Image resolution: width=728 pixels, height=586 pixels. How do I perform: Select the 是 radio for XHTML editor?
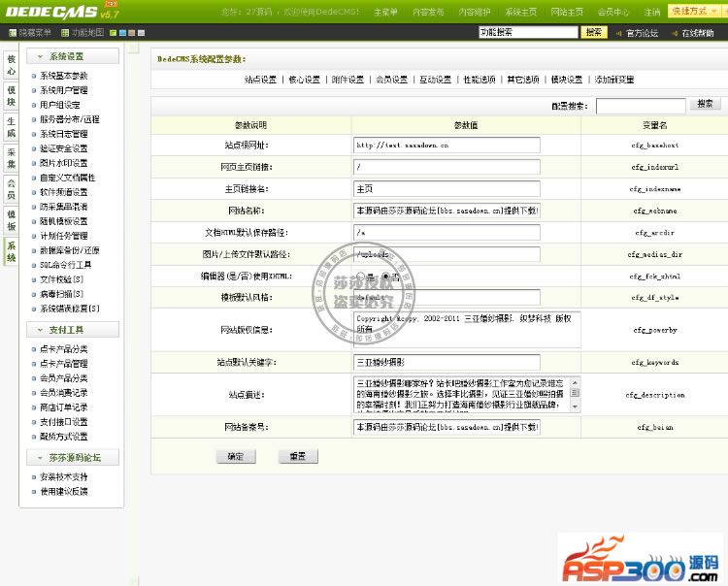point(361,277)
